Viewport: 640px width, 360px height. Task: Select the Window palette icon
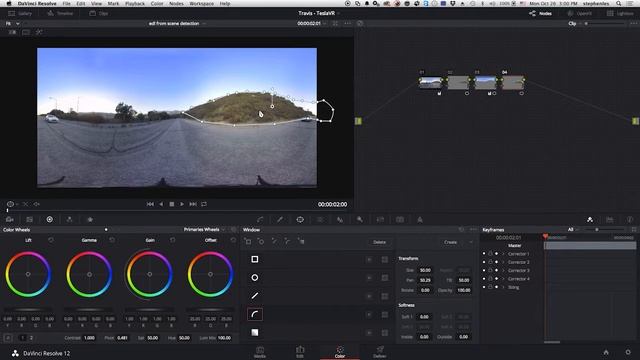300,220
